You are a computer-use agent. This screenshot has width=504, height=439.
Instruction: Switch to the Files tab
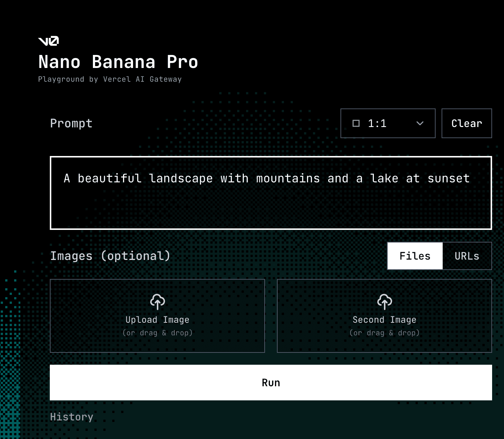(415, 256)
